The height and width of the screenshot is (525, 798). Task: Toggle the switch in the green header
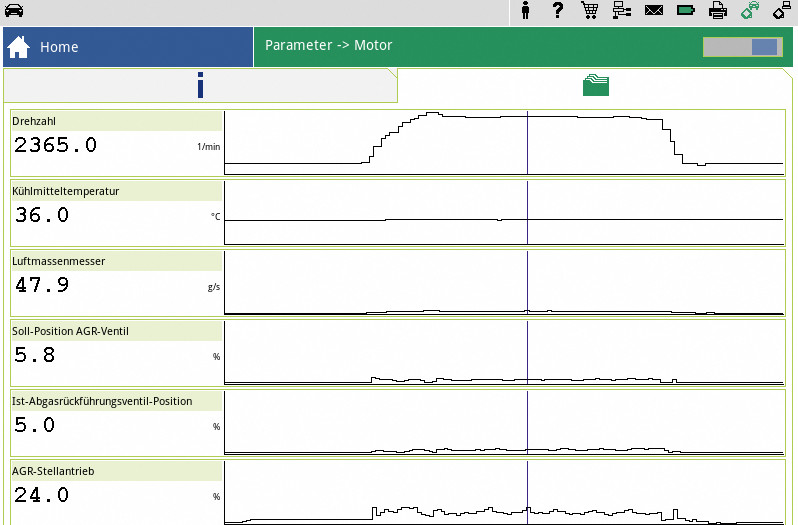tap(741, 47)
